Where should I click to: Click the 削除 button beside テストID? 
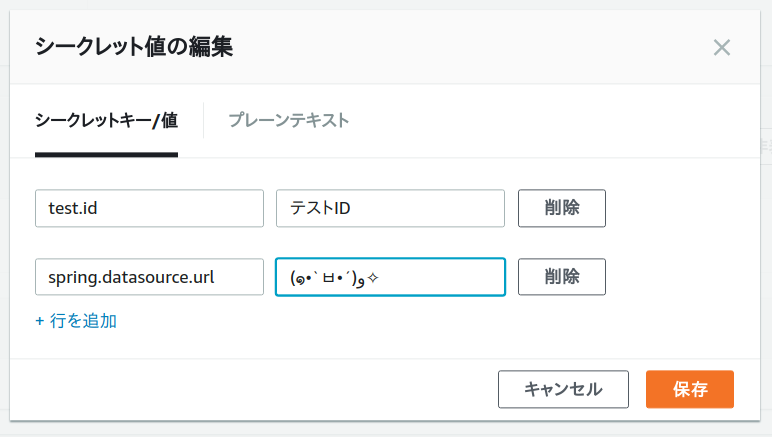coord(561,208)
